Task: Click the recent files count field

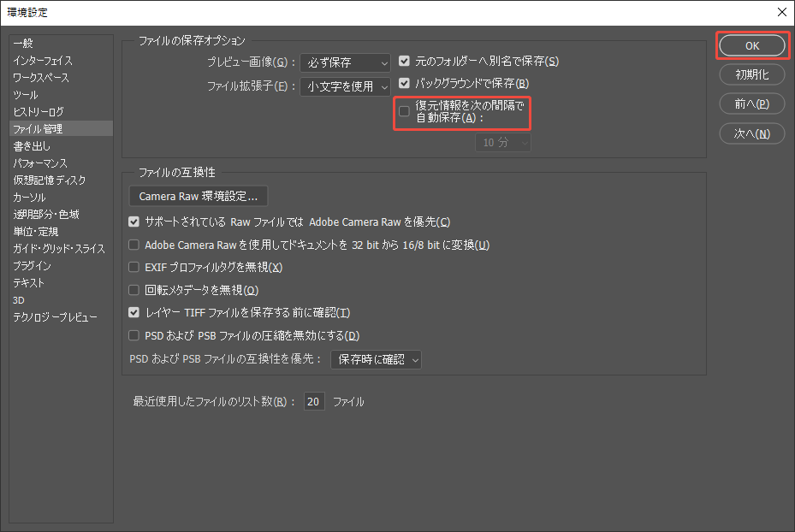Action: 314,401
